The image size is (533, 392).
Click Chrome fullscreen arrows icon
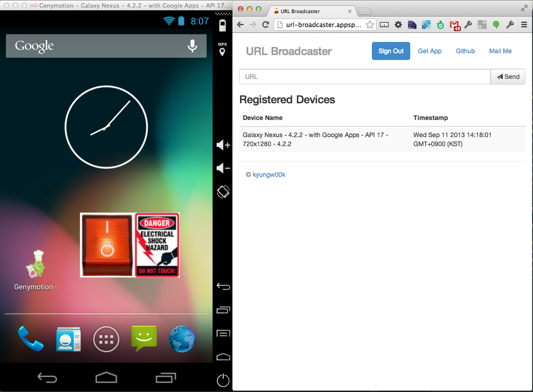524,9
